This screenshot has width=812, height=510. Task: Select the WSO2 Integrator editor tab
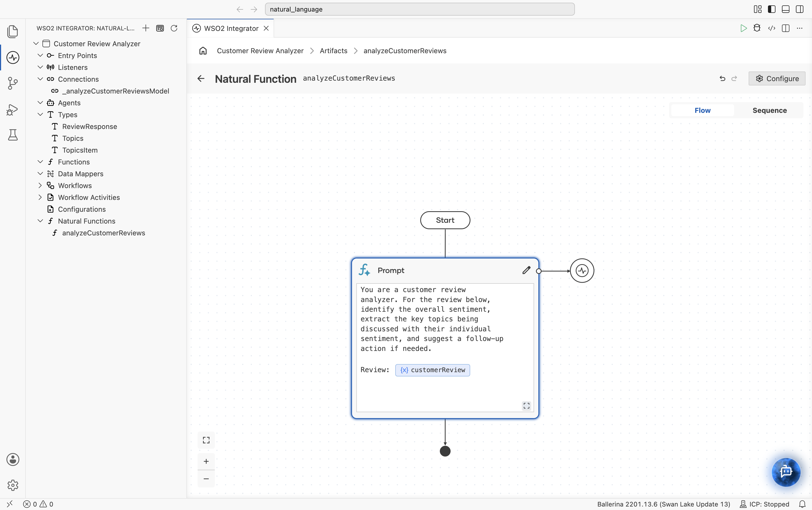(231, 28)
